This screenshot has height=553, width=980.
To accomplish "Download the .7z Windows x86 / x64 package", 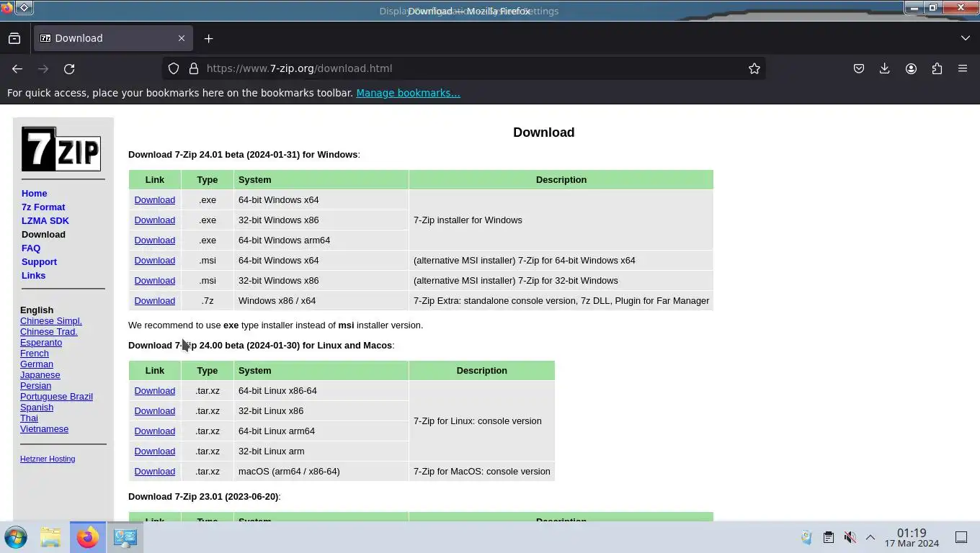I will (x=154, y=300).
